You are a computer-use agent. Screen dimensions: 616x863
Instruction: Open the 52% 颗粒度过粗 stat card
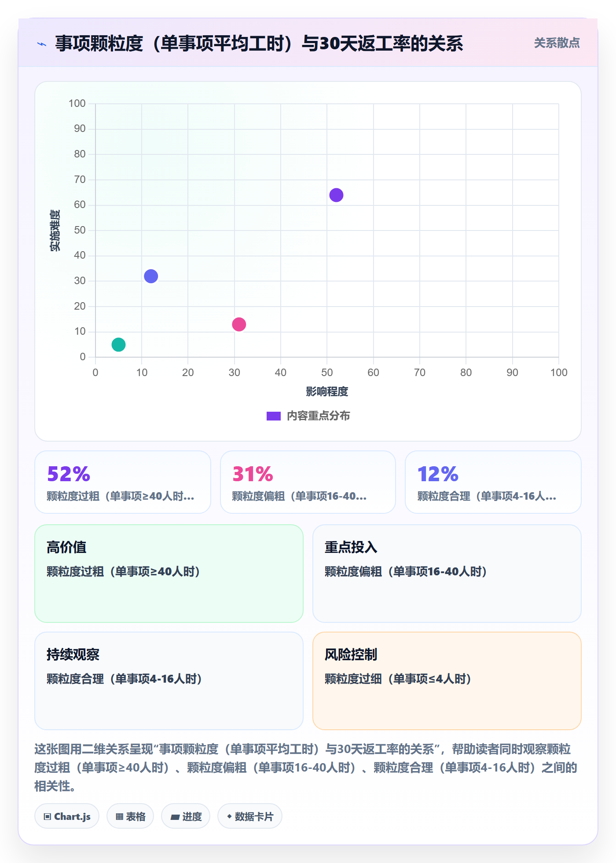pyautogui.click(x=123, y=482)
